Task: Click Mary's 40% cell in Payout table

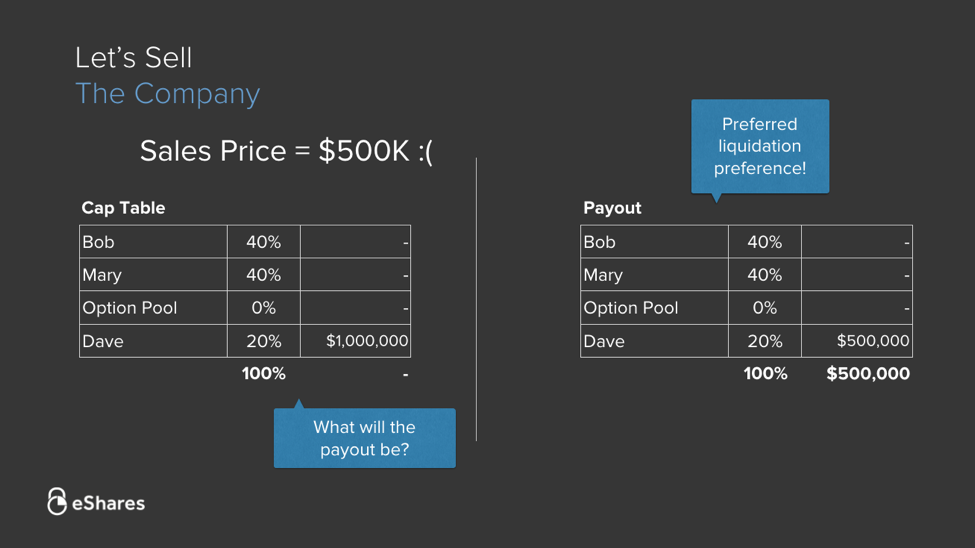Action: click(x=764, y=275)
